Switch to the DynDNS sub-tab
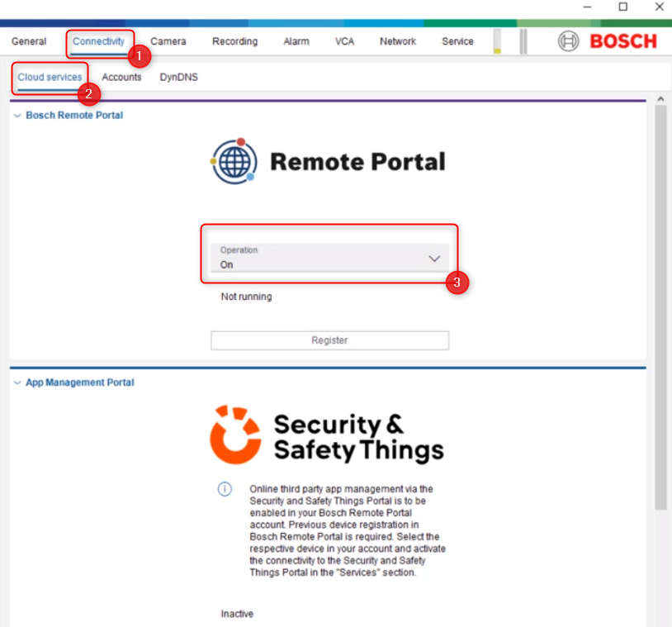672x627 pixels. pos(178,77)
